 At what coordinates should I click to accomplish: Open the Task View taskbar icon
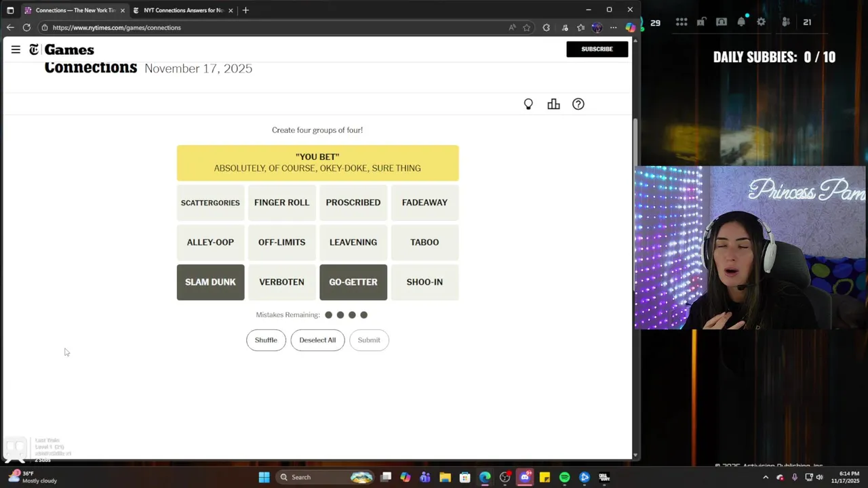pos(386,477)
